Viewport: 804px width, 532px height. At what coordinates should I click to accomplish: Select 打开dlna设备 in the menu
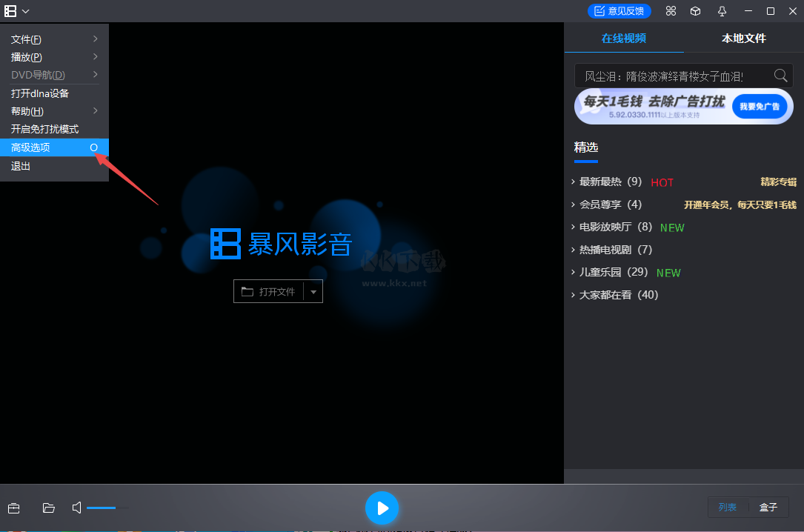tap(54, 93)
